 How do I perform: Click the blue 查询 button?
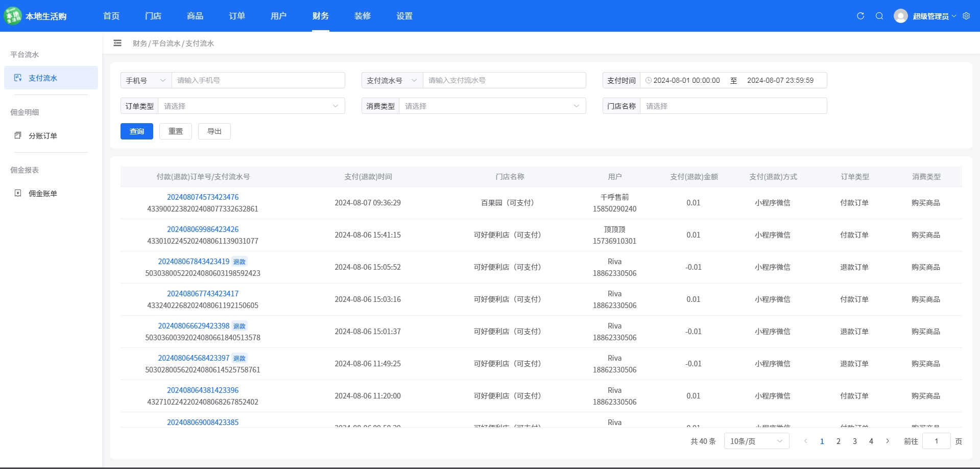pos(137,131)
